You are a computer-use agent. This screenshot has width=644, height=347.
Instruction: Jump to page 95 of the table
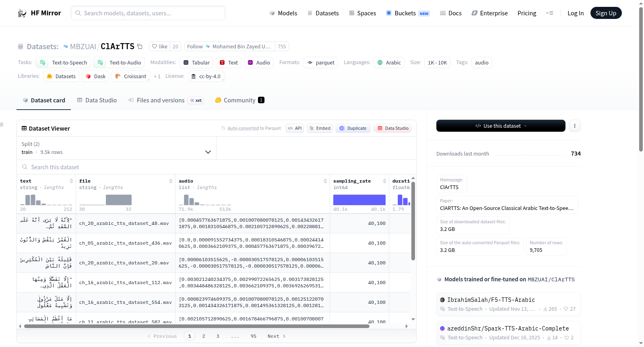coord(254,336)
